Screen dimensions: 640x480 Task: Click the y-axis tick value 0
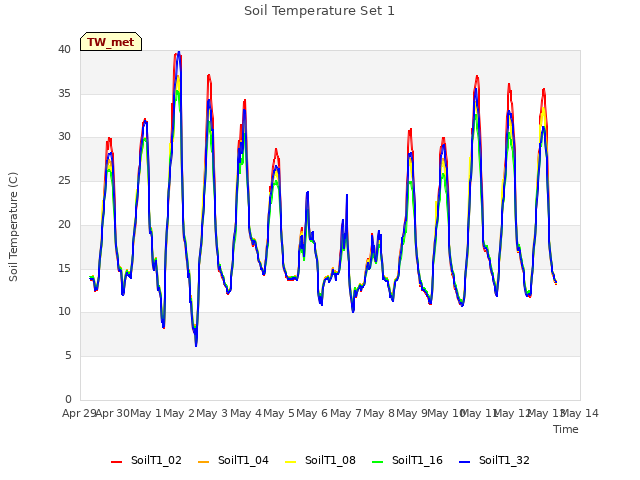68,399
